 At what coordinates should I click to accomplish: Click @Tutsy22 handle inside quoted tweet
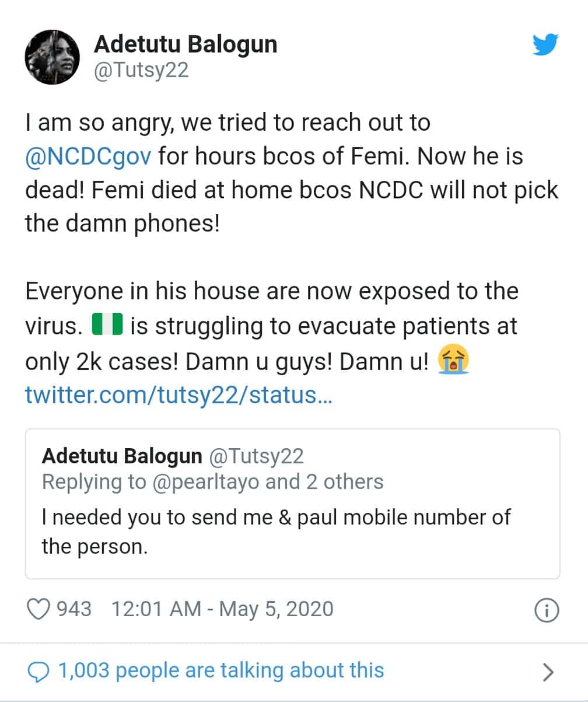coord(256,456)
